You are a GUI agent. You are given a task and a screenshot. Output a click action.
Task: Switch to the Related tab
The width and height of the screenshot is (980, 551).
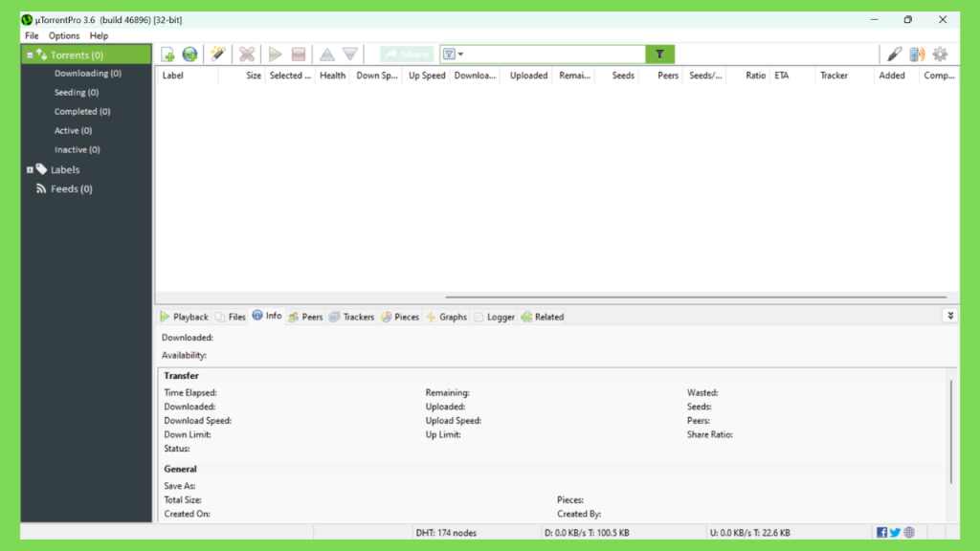tap(543, 317)
